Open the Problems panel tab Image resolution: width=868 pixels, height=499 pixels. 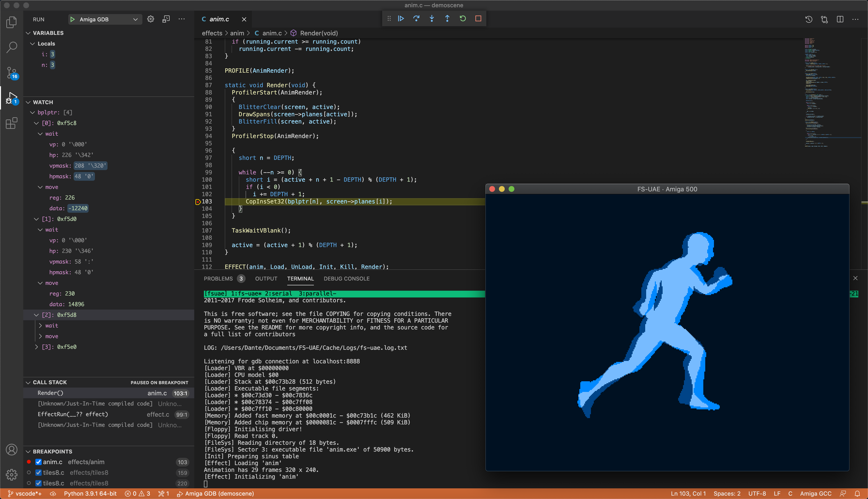[x=218, y=279]
